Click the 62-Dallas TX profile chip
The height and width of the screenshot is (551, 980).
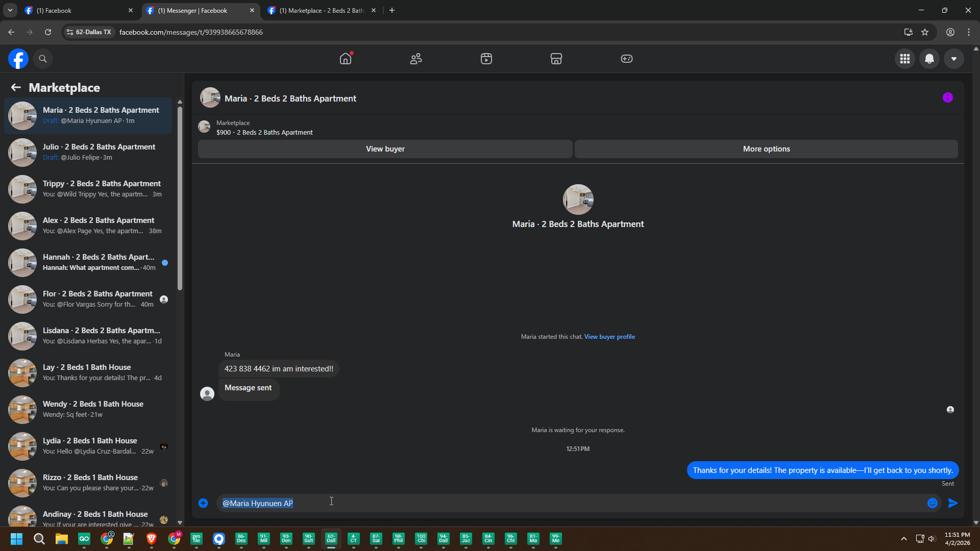[x=89, y=32]
